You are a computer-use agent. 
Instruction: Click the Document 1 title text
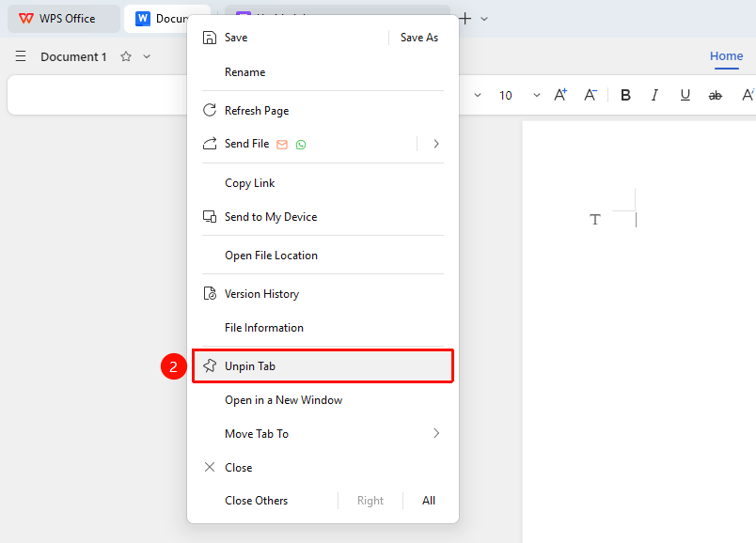click(x=73, y=57)
